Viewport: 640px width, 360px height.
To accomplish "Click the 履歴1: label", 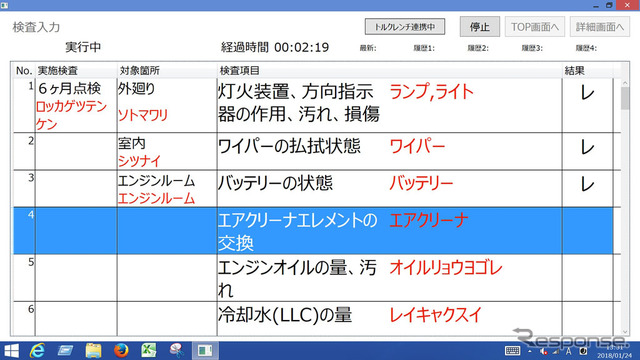I will click(424, 48).
